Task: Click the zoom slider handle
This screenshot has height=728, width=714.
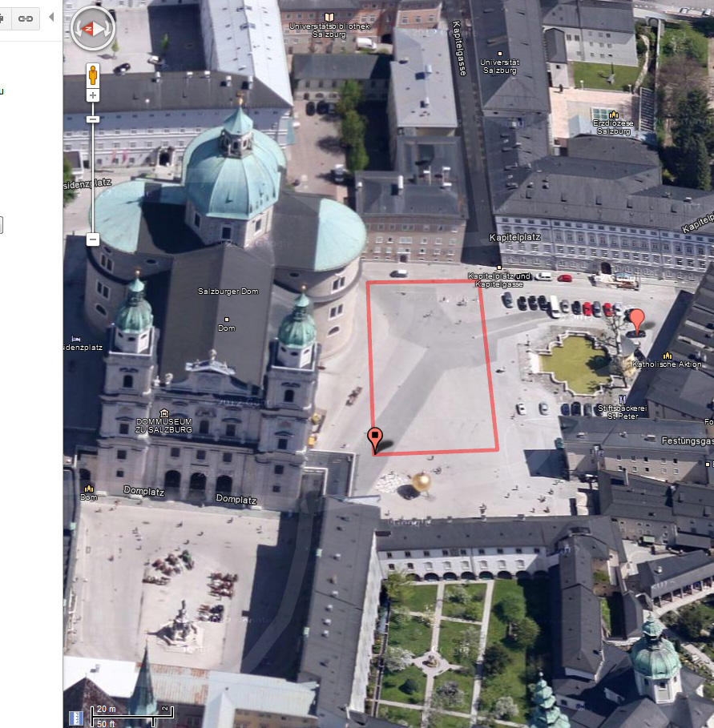Action: (x=93, y=119)
